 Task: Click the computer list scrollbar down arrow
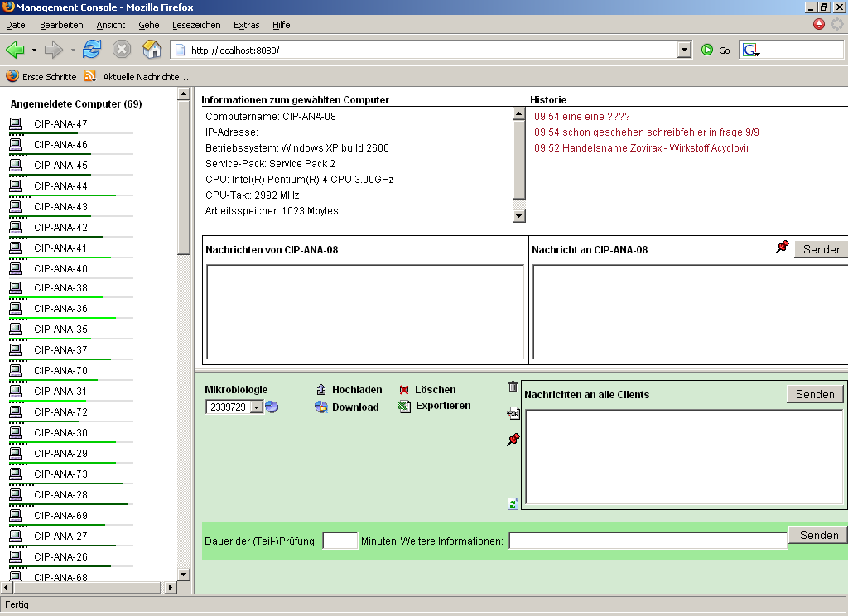(184, 574)
